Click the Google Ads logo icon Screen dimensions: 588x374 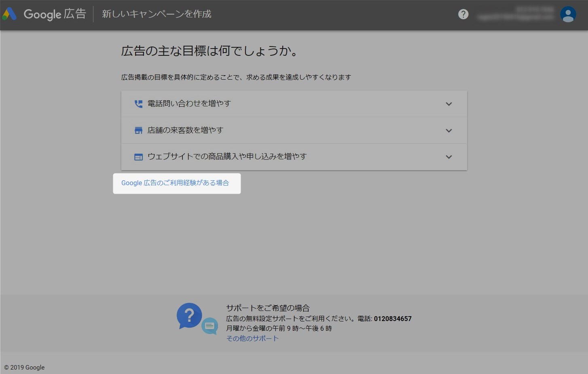tap(9, 14)
